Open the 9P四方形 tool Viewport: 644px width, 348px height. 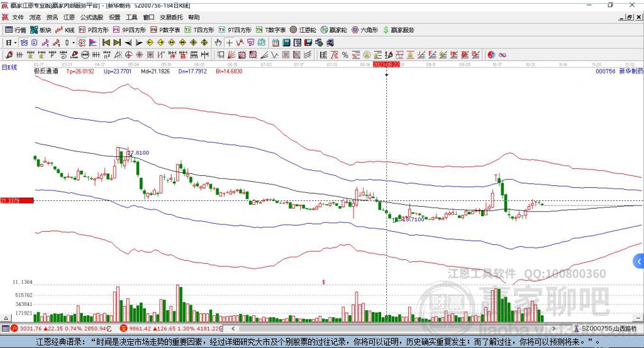tap(130, 30)
